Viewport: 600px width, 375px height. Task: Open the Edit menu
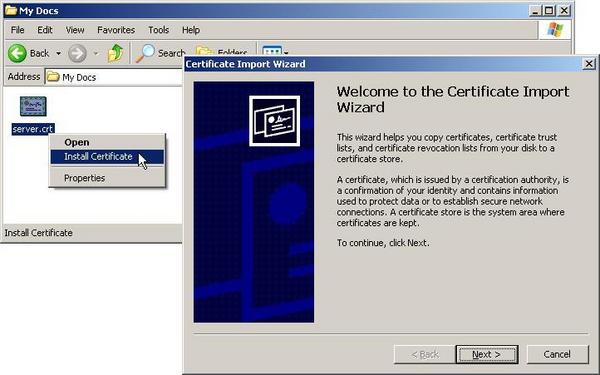[45, 30]
